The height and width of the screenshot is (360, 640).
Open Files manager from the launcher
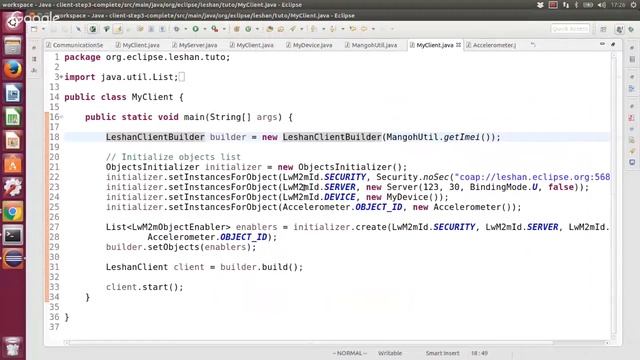click(x=13, y=46)
